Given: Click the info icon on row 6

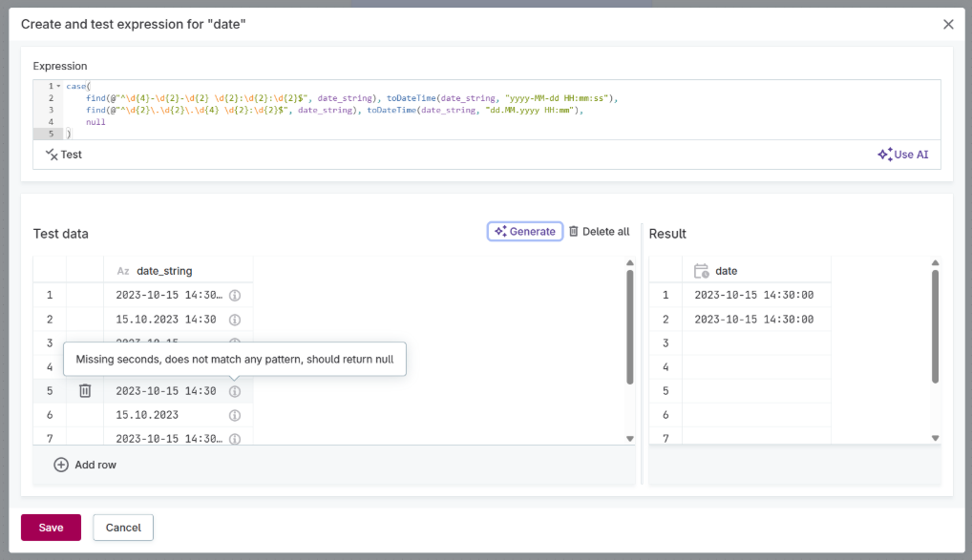Looking at the screenshot, I should 234,414.
